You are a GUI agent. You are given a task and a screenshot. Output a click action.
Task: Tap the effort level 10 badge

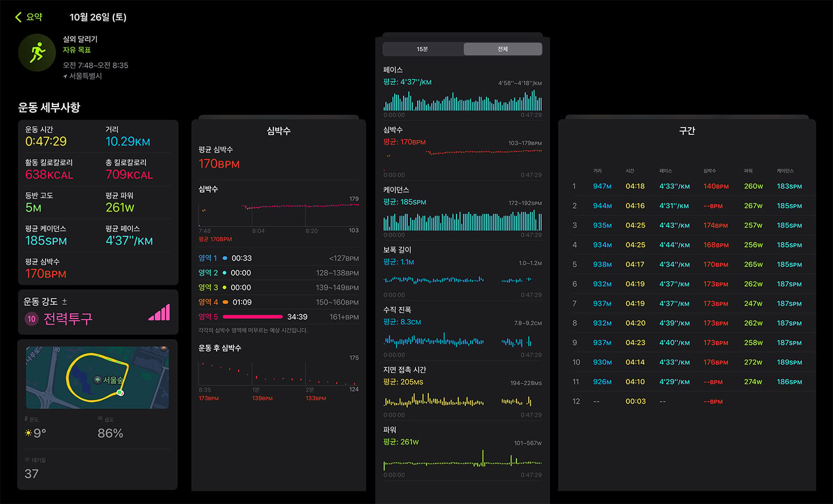coord(32,319)
